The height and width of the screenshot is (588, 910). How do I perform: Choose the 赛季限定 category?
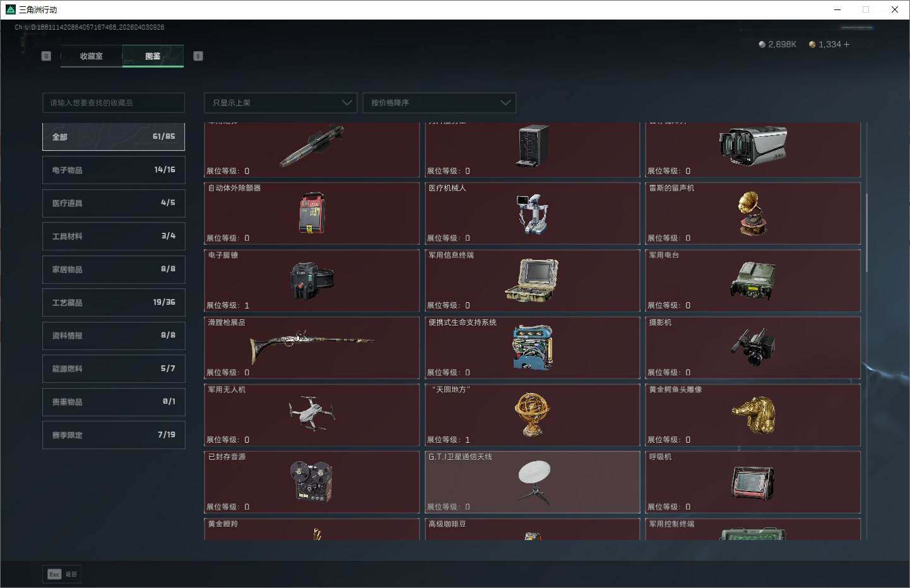click(114, 435)
